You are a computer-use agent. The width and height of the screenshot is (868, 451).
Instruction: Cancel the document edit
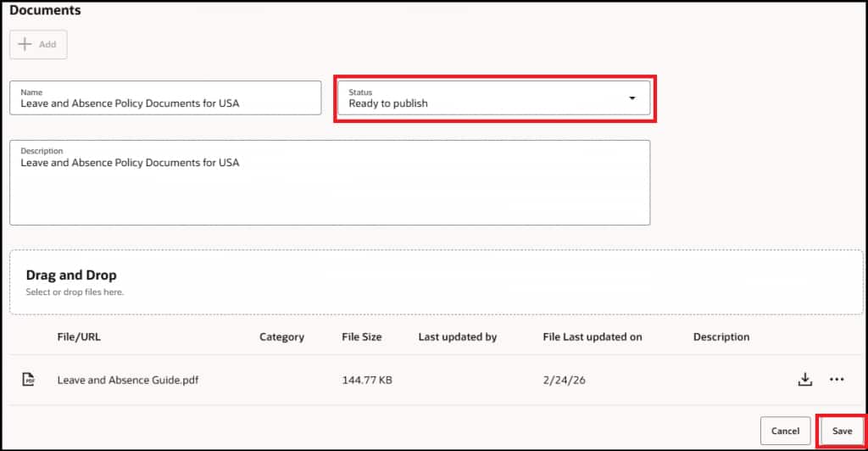(x=785, y=431)
